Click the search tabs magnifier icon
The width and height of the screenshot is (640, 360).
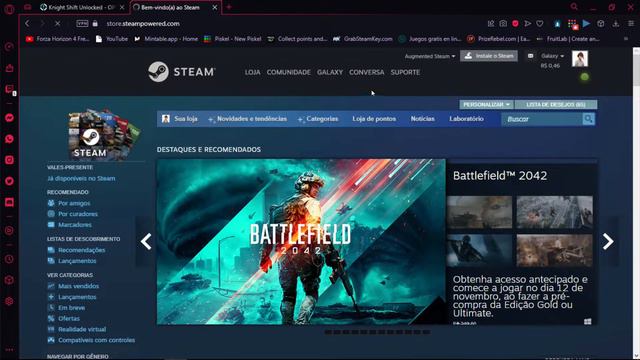click(x=574, y=7)
